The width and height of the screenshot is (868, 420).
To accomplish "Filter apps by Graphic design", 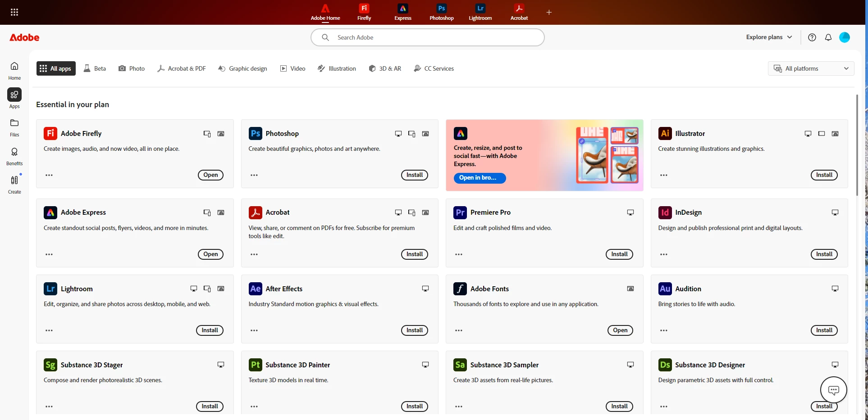I will tap(243, 68).
